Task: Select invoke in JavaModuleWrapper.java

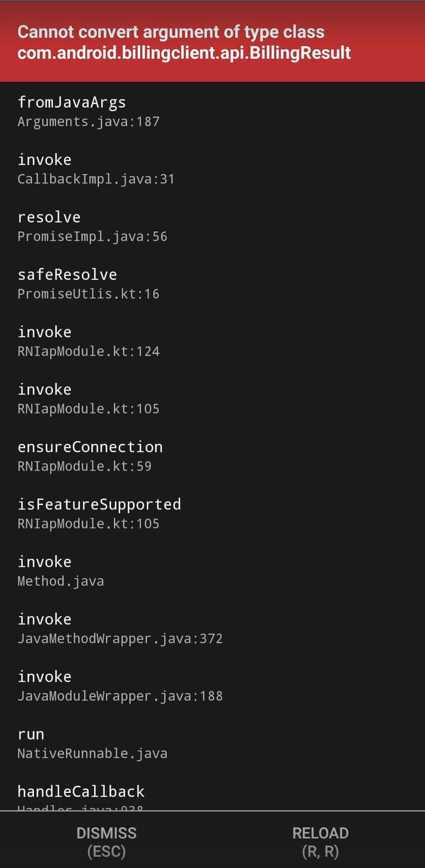Action: click(44, 677)
